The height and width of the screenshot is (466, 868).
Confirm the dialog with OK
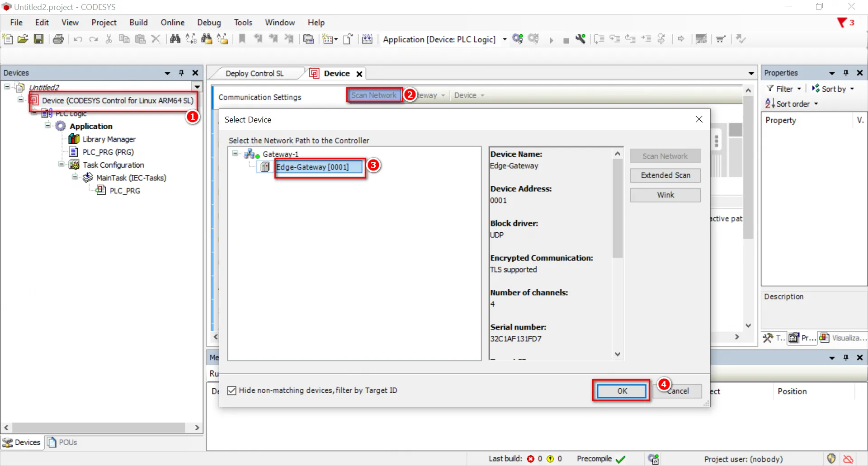(622, 391)
